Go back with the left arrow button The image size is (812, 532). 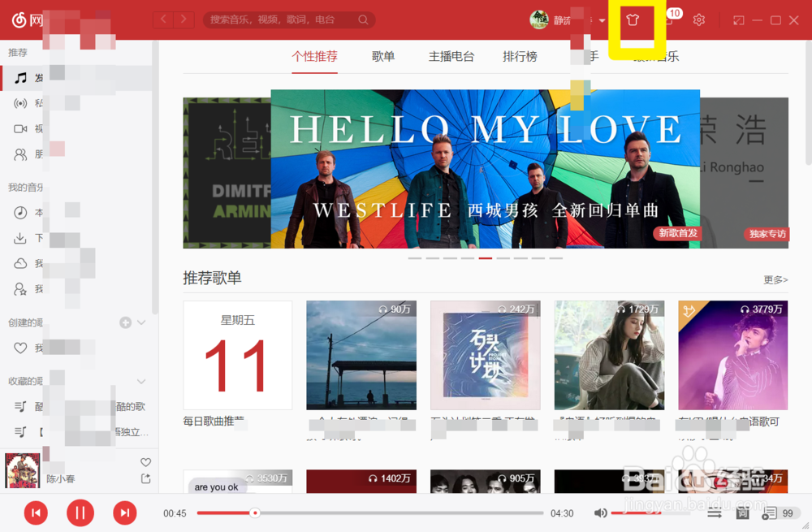(x=164, y=19)
